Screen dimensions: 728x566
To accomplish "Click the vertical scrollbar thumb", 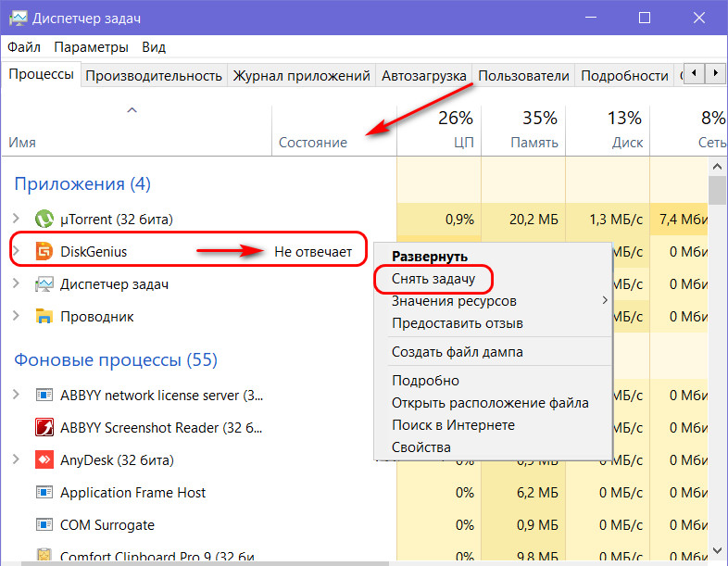I will [717, 190].
